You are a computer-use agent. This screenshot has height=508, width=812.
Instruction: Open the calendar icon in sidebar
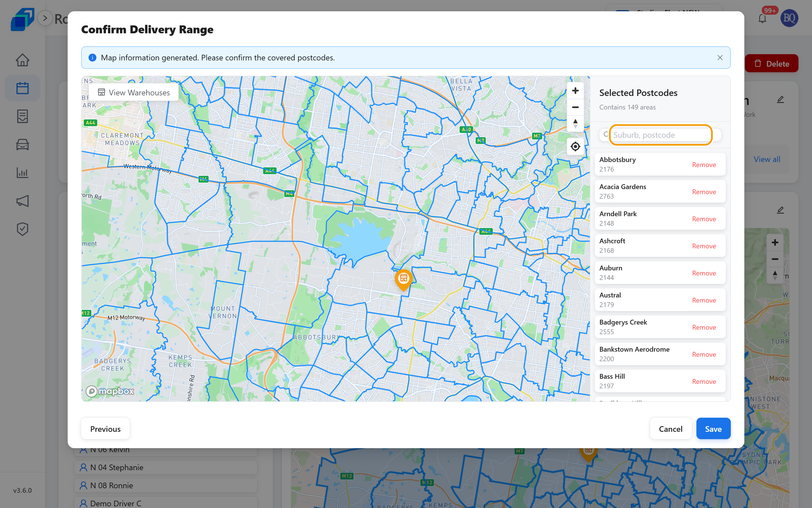click(23, 88)
